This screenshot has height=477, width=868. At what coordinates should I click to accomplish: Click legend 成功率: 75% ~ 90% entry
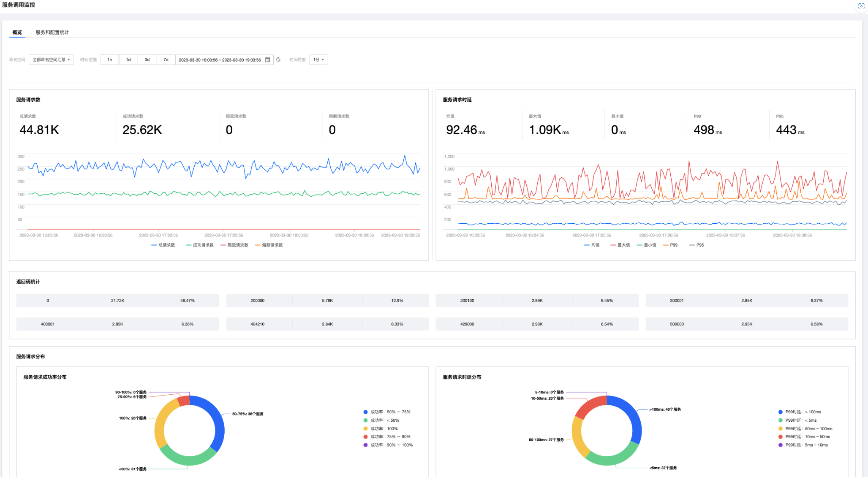point(387,436)
